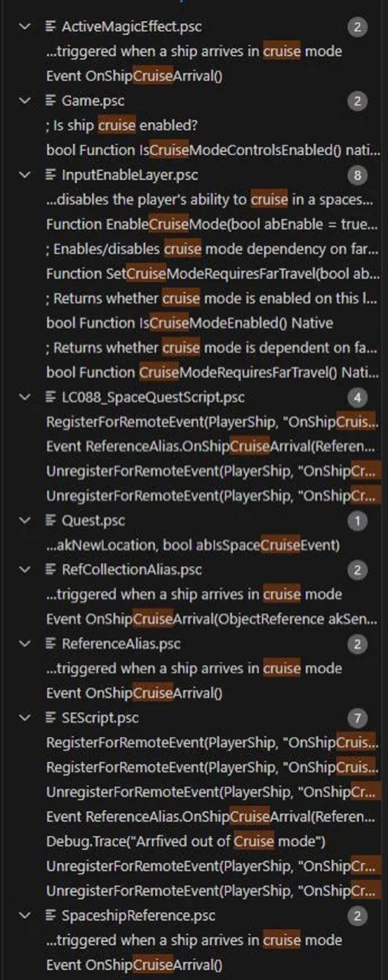Click the file icon beside InputEnableLayer.psc
388x980 pixels.
pyautogui.click(x=50, y=175)
